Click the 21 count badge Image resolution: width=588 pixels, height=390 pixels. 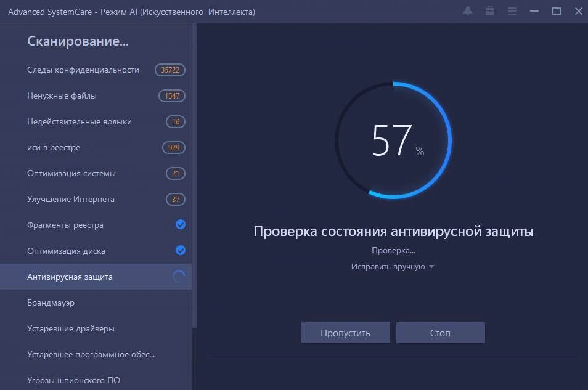tap(176, 173)
